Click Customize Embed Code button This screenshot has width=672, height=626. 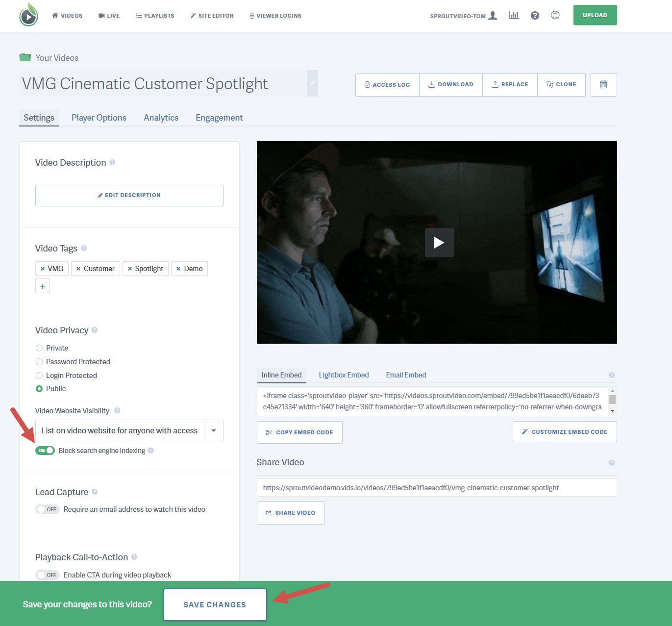point(565,432)
